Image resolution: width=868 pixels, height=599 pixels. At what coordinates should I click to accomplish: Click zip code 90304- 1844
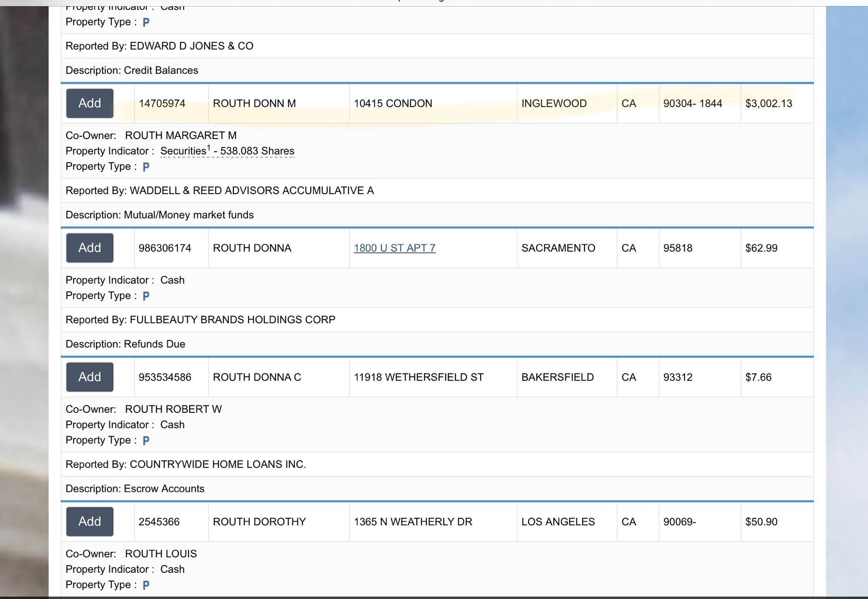point(693,103)
